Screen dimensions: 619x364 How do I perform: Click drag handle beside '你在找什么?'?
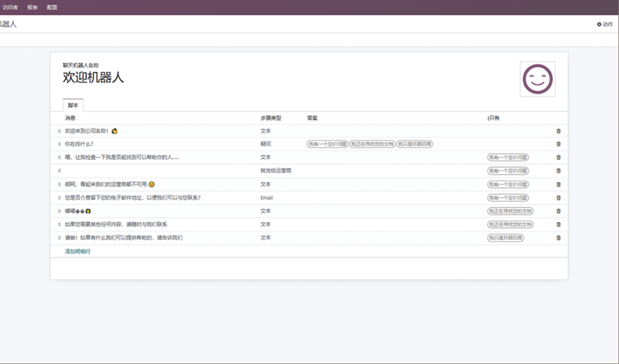pyautogui.click(x=59, y=144)
